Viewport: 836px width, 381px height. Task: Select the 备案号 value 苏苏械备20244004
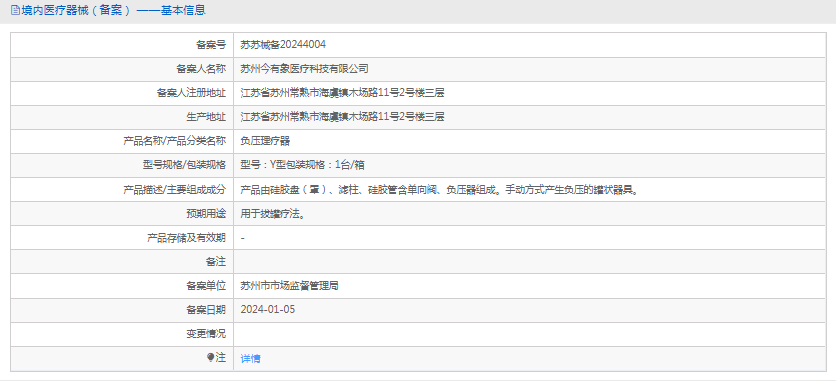click(283, 45)
